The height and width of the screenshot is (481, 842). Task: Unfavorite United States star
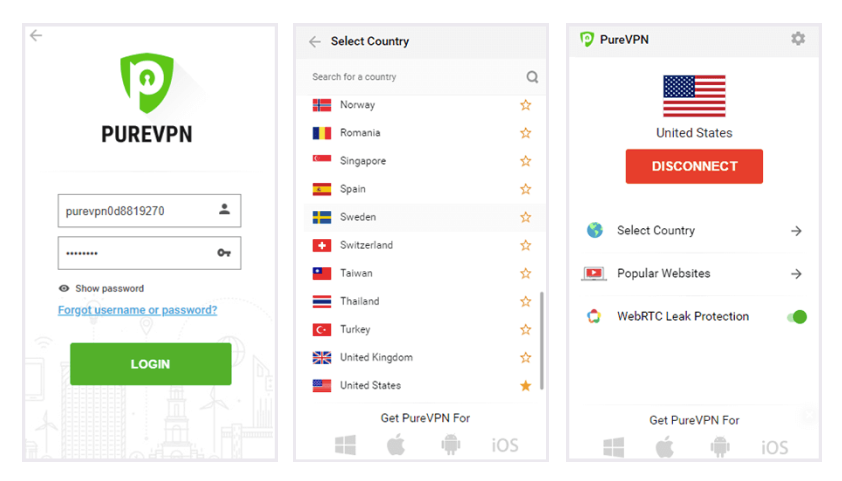526,385
